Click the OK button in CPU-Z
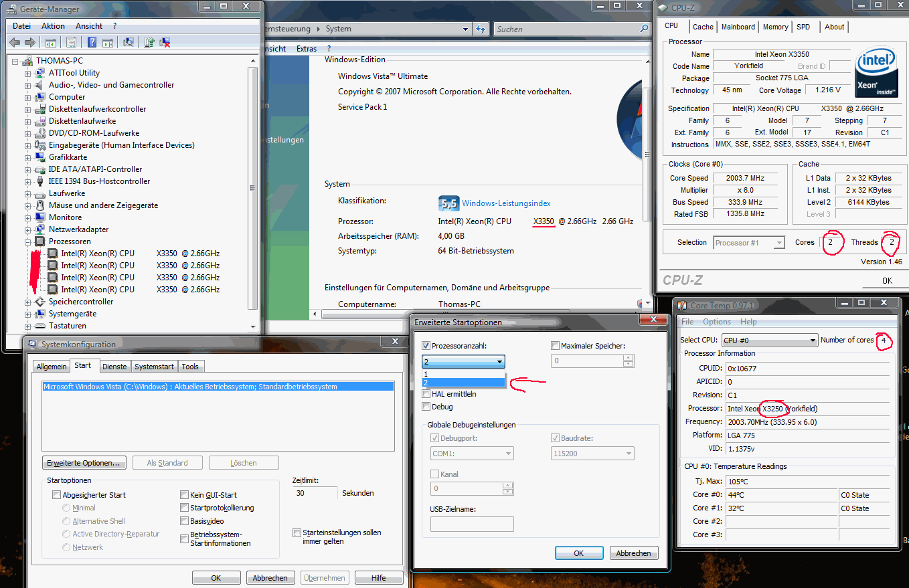The height and width of the screenshot is (588, 909). tap(887, 281)
